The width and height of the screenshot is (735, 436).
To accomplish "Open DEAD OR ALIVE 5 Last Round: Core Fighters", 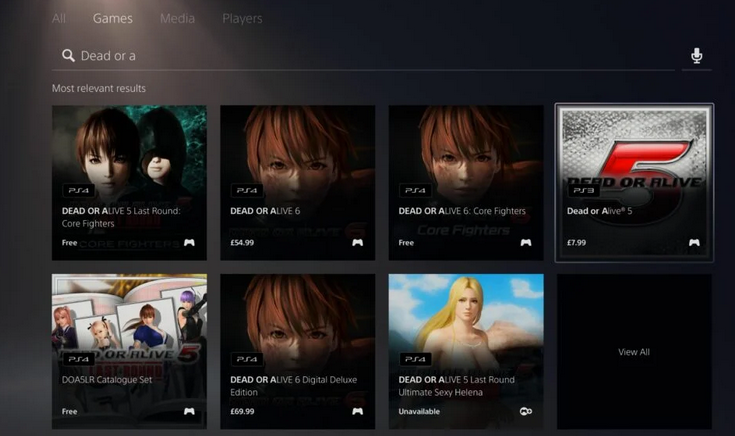I will [x=129, y=183].
